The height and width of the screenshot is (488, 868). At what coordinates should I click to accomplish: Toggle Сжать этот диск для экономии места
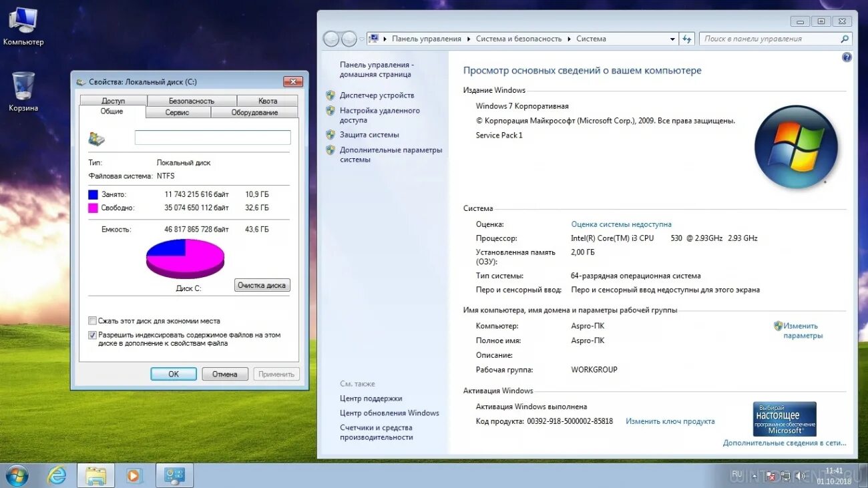93,321
